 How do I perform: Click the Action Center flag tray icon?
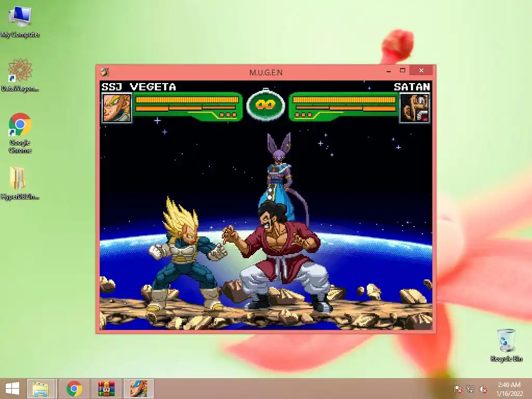[x=458, y=389]
